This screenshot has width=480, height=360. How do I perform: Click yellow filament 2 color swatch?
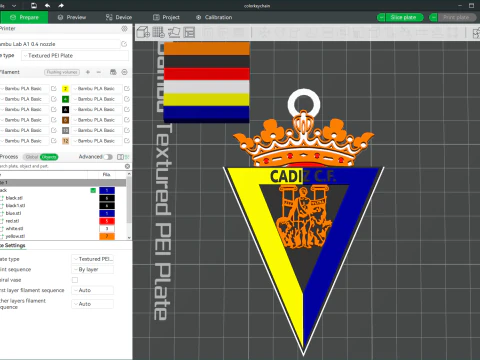66,89
